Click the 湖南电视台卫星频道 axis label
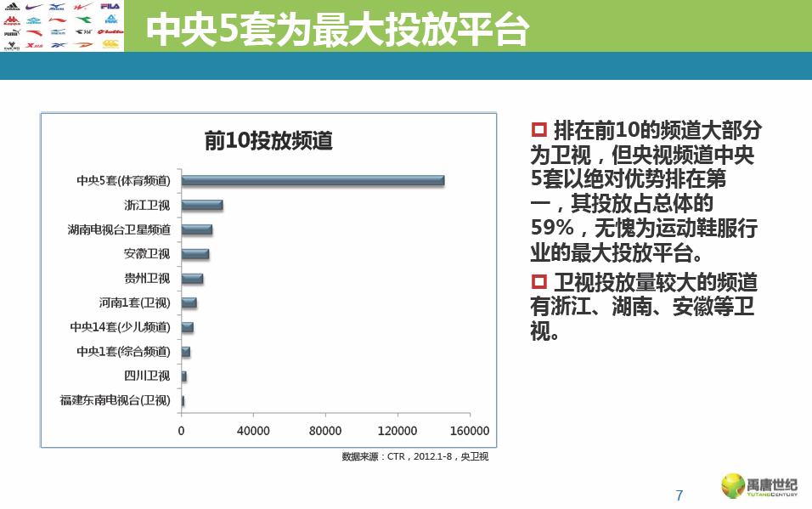 pyautogui.click(x=119, y=229)
